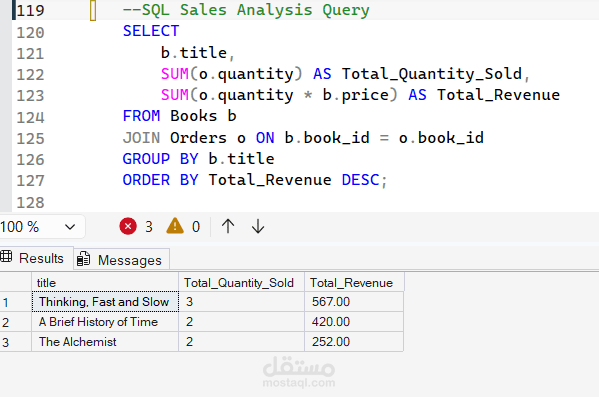Viewport: 599px width, 397px height.
Task: Select result row header 1
Action: (x=15, y=302)
